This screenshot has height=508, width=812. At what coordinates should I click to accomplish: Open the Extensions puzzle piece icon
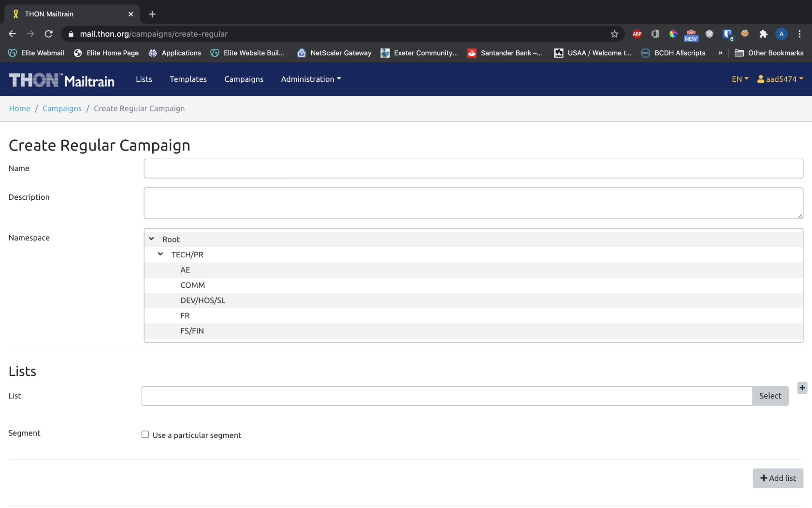coord(763,34)
